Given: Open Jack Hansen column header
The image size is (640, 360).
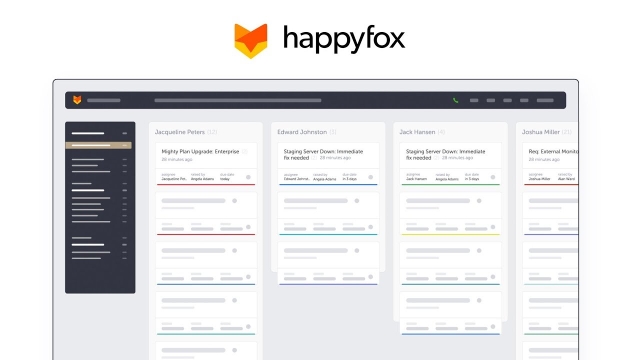Looking at the screenshot, I should coord(417,132).
